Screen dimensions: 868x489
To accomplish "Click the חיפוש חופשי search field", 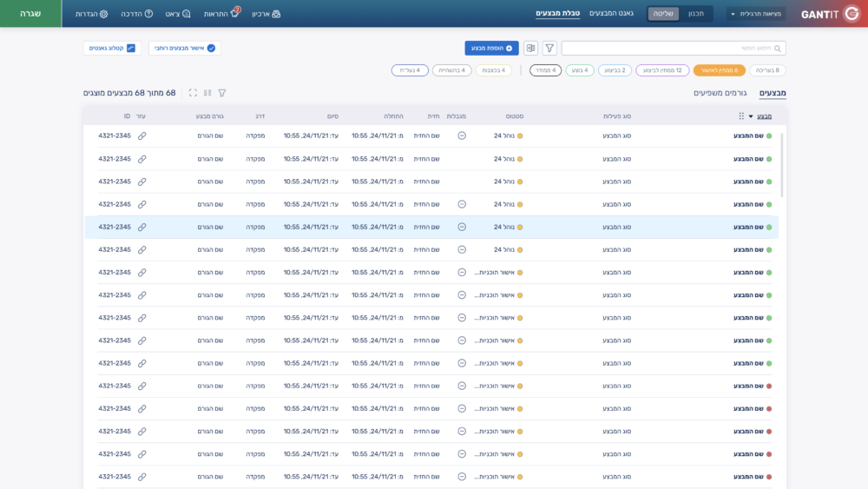I will coord(674,48).
